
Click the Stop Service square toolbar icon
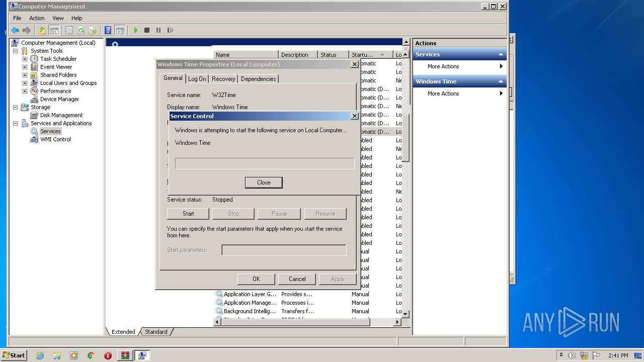pos(147,30)
